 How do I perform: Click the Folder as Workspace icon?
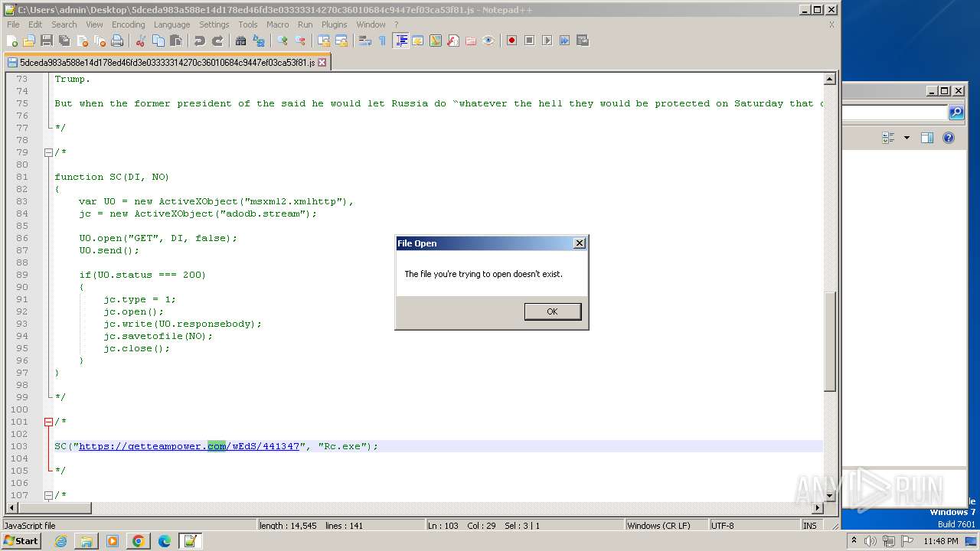click(471, 41)
